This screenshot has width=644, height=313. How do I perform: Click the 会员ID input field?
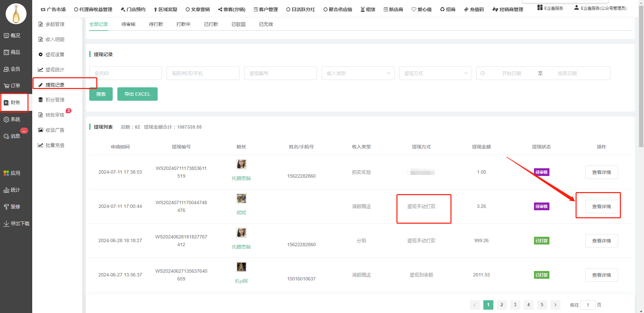click(x=125, y=73)
